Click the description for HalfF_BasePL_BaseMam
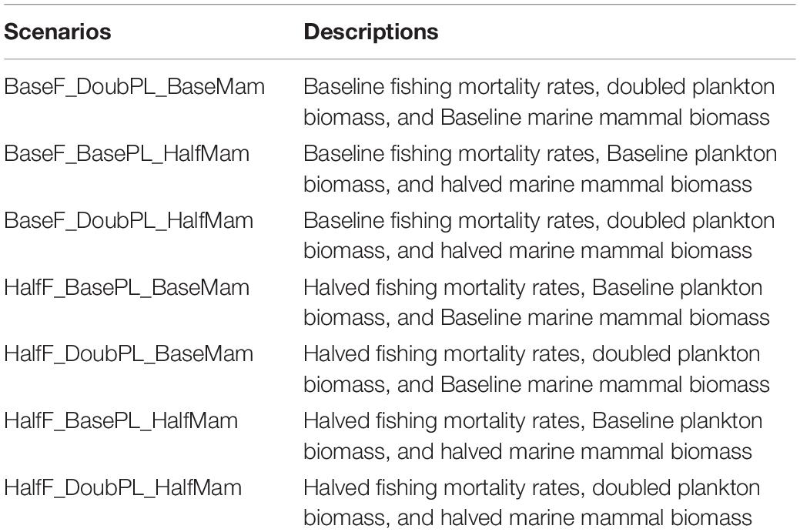This screenshot has width=800, height=532. tap(537, 302)
